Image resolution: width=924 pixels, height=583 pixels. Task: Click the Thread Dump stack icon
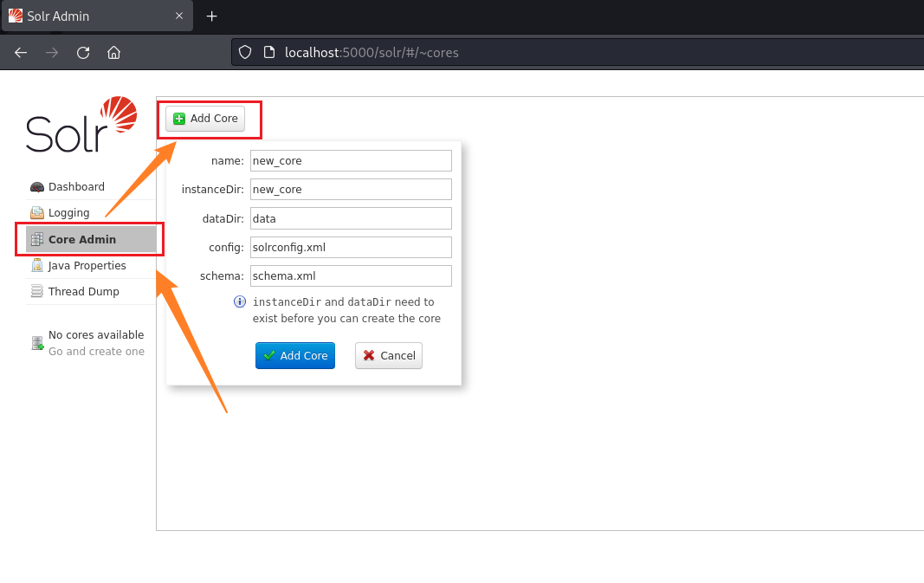point(37,291)
